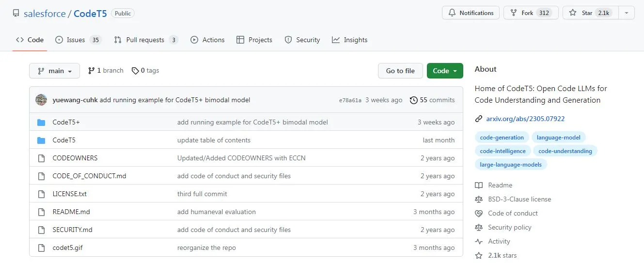
Task: View the 2.1k stars link
Action: (496, 256)
